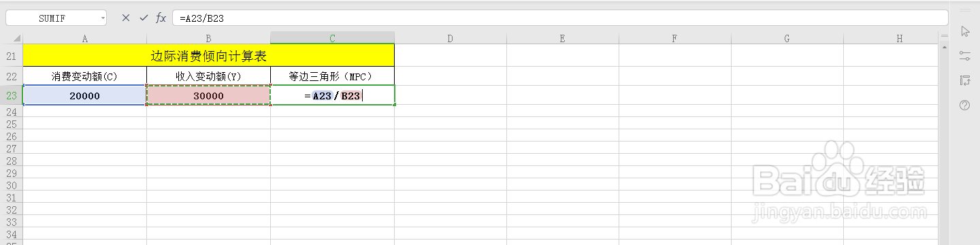Confirm formula with the checkmark icon
980x245 pixels.
[x=144, y=18]
